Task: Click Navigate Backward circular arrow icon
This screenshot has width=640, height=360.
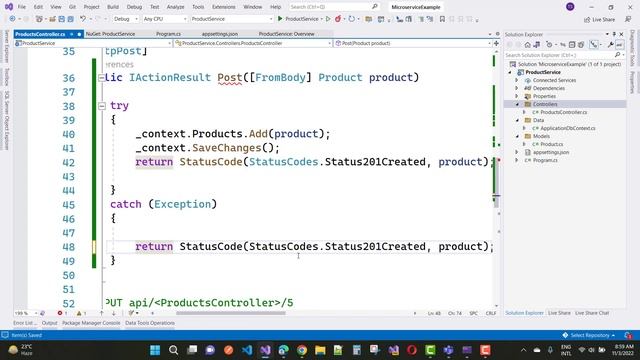Action: pyautogui.click(x=12, y=19)
